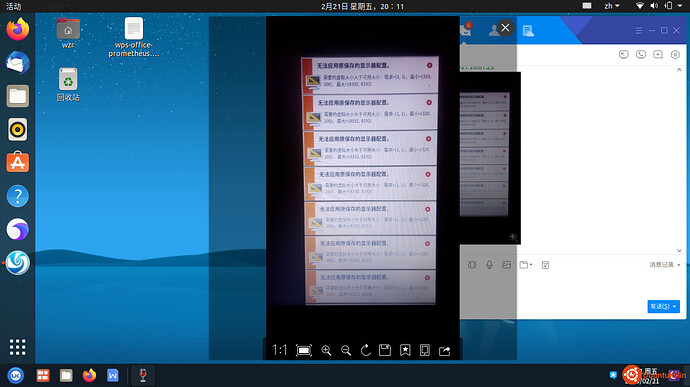Screen dimensions: 690x387
Task: Rotate the viewed photo clockwise
Action: 365,350
